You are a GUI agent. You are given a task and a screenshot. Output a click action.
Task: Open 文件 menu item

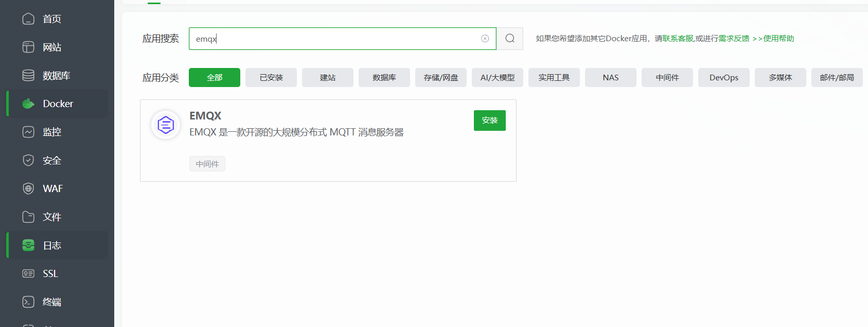click(57, 217)
